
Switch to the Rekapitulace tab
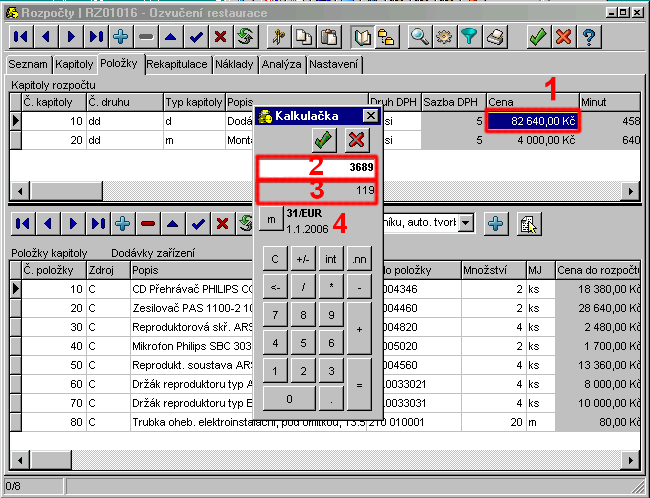(x=177, y=64)
